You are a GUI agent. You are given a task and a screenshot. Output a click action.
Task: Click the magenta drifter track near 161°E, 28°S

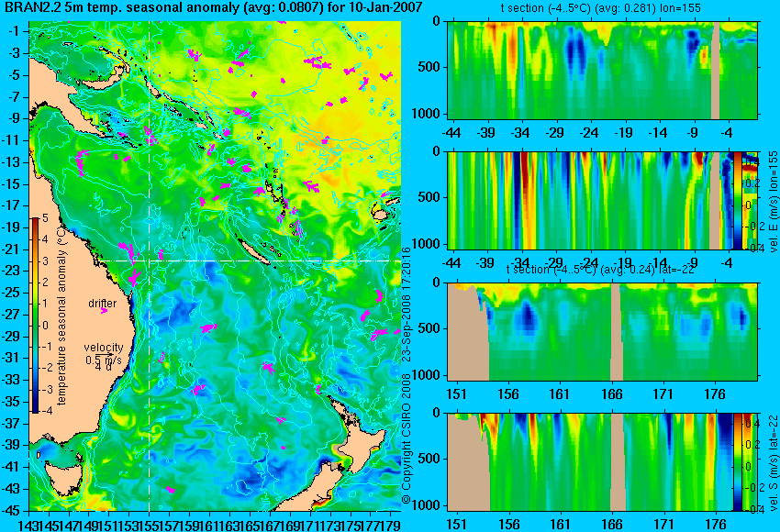click(209, 327)
